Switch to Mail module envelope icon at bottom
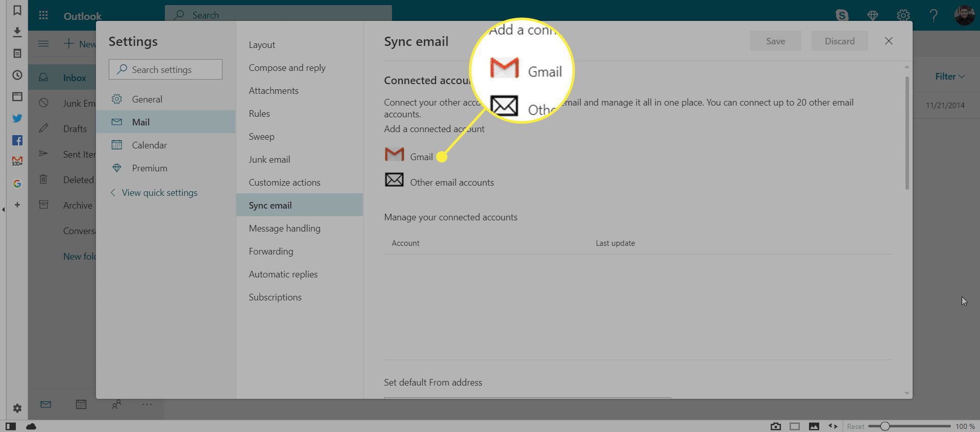Screen dimensions: 980x432 46,404
